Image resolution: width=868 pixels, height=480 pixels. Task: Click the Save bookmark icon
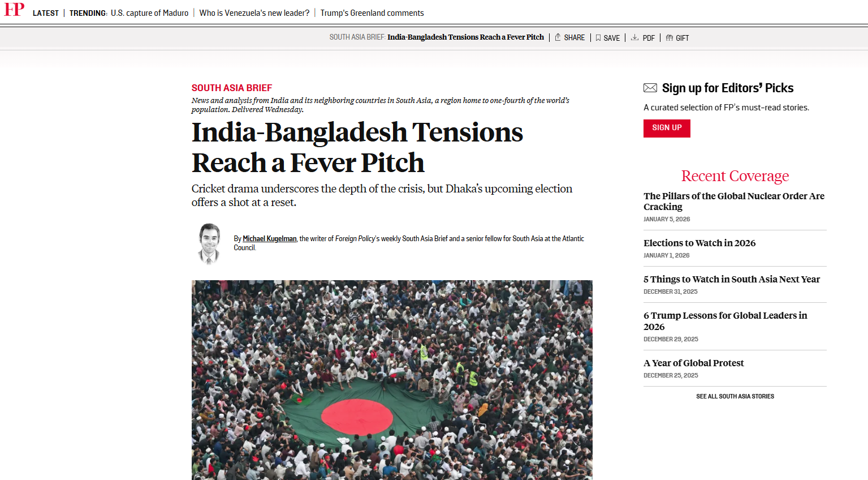598,38
